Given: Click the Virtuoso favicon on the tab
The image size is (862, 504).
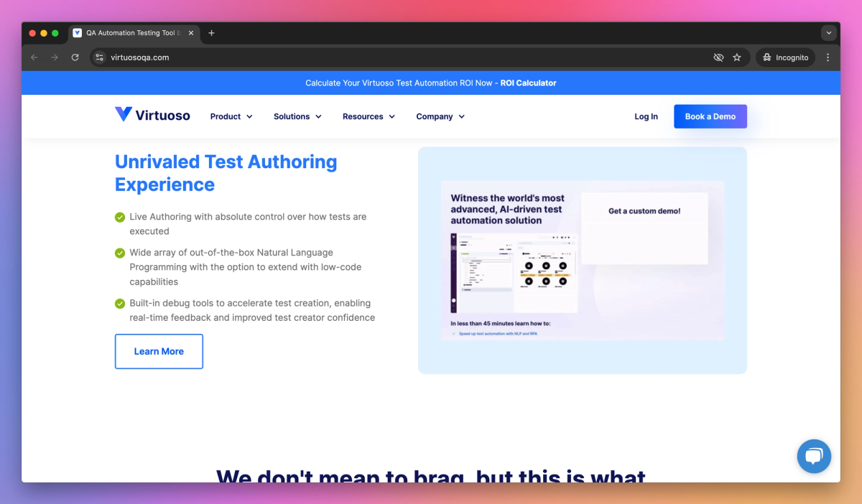Looking at the screenshot, I should click(78, 33).
